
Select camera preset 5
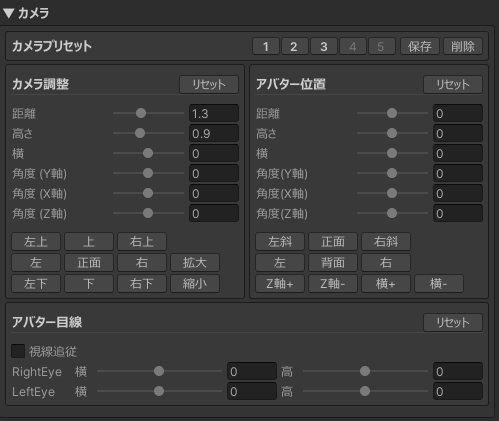[x=382, y=46]
